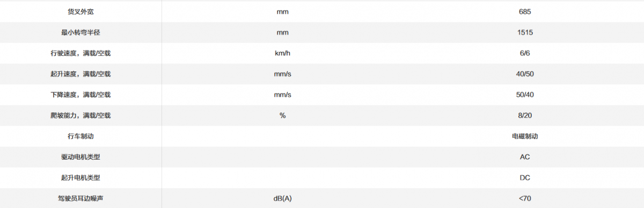644x208 pixels.
Task: Select the 行车制动 row label
Action: (x=80, y=136)
